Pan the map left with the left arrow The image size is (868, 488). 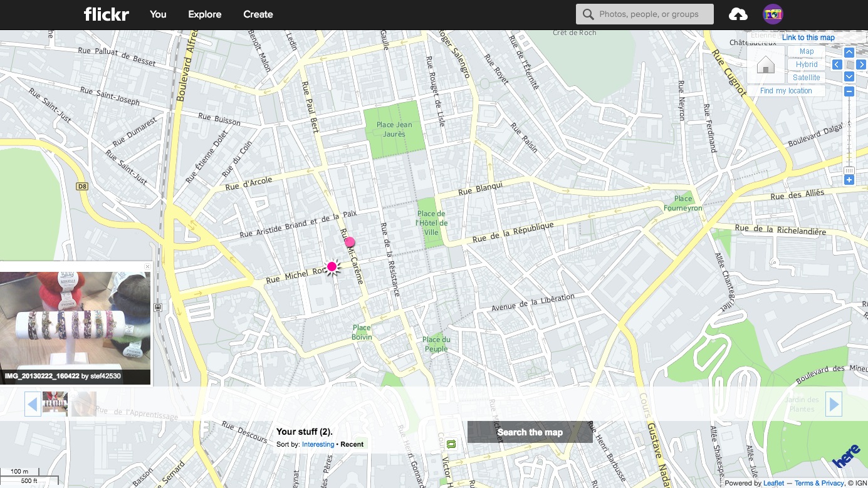pos(837,64)
